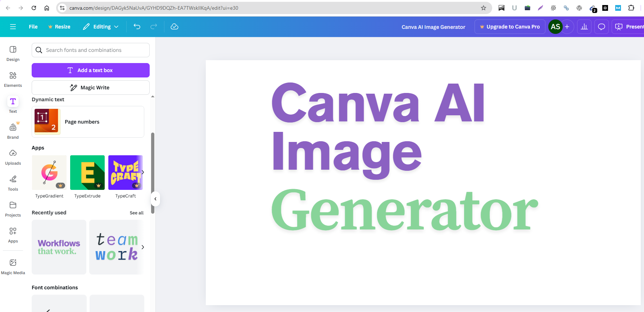Open the Elements panel in sidebar

[13, 79]
